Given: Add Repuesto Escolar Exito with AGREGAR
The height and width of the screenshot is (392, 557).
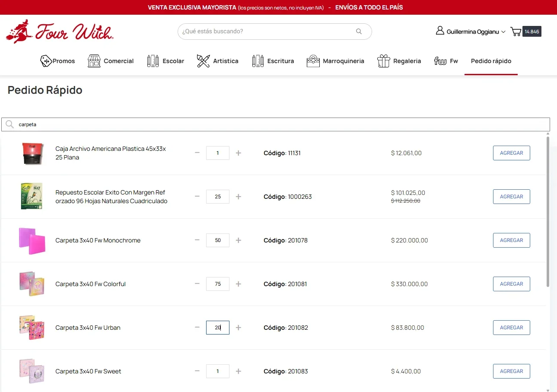Looking at the screenshot, I should pos(512,197).
